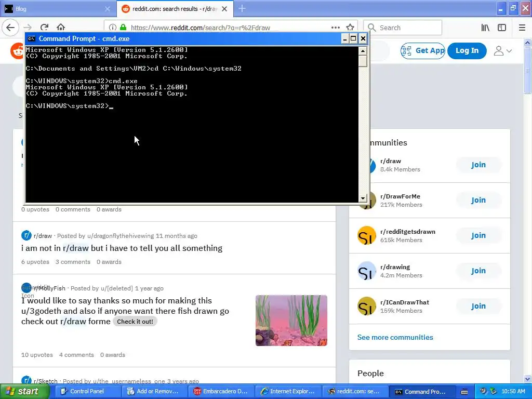Open the r/drawing community name
This screenshot has height=399, width=532.
pos(395,267)
